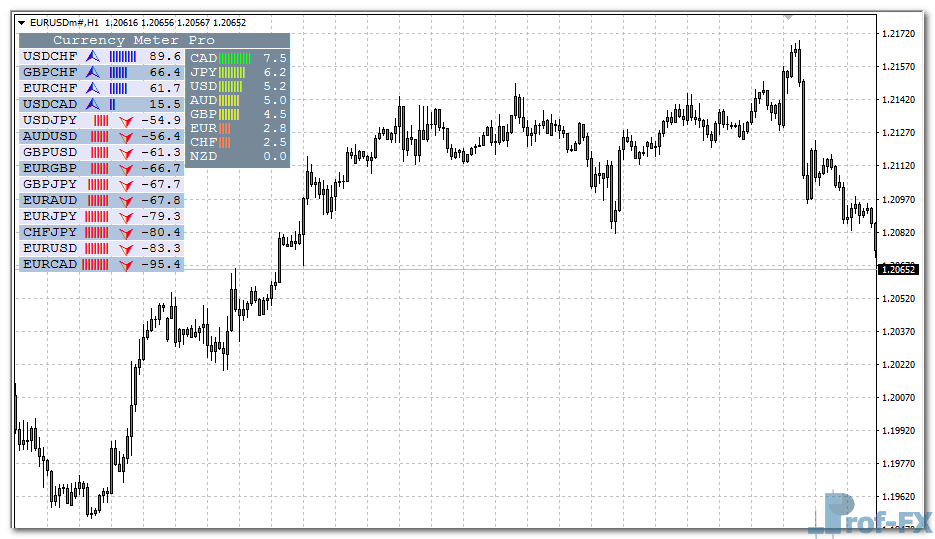Click the red down arrow beside USDJPY
Image resolution: width=935 pixels, height=539 pixels.
[125, 120]
